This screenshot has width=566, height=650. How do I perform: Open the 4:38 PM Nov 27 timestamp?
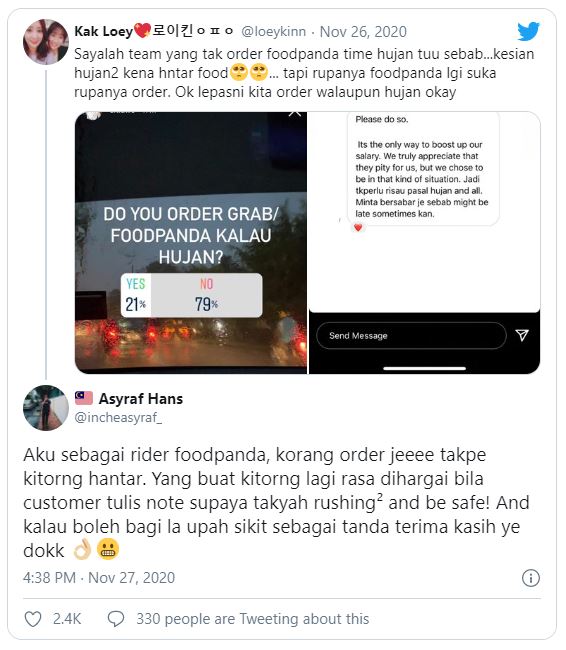point(99,578)
